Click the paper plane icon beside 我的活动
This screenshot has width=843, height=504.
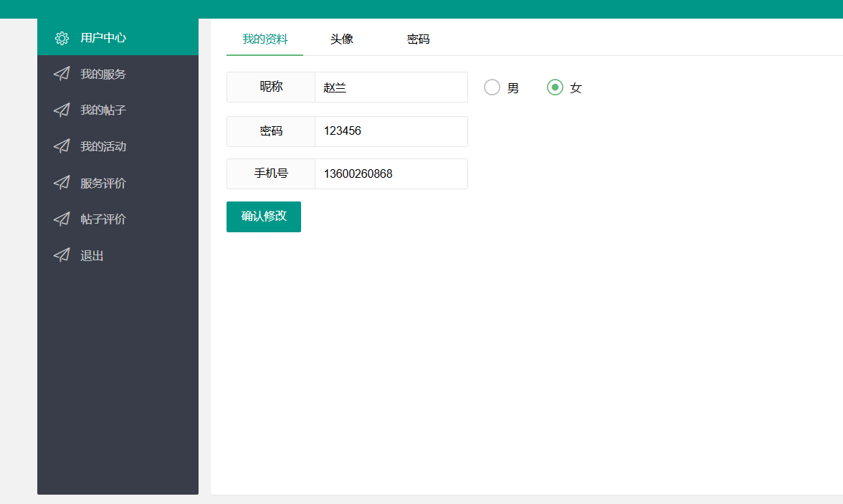pyautogui.click(x=62, y=146)
